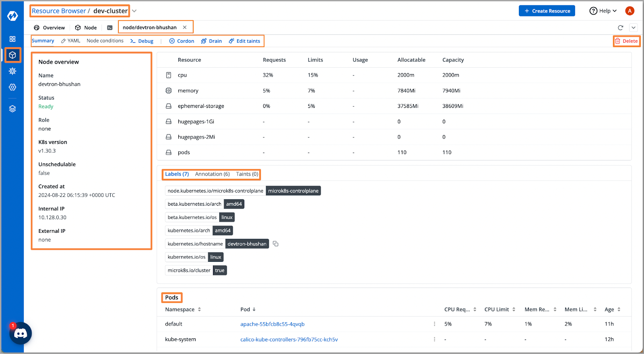Click the pods row disk icon
The height and width of the screenshot is (354, 644).
click(169, 152)
